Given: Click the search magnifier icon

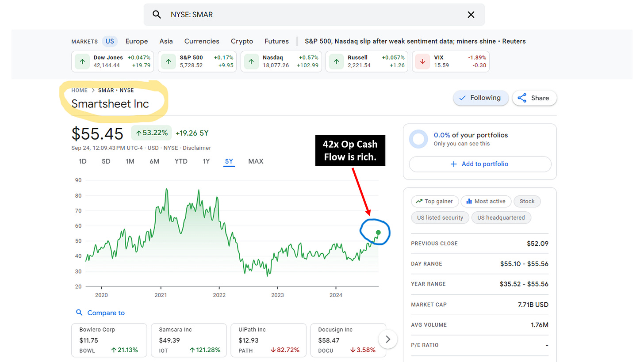Looking at the screenshot, I should [157, 15].
